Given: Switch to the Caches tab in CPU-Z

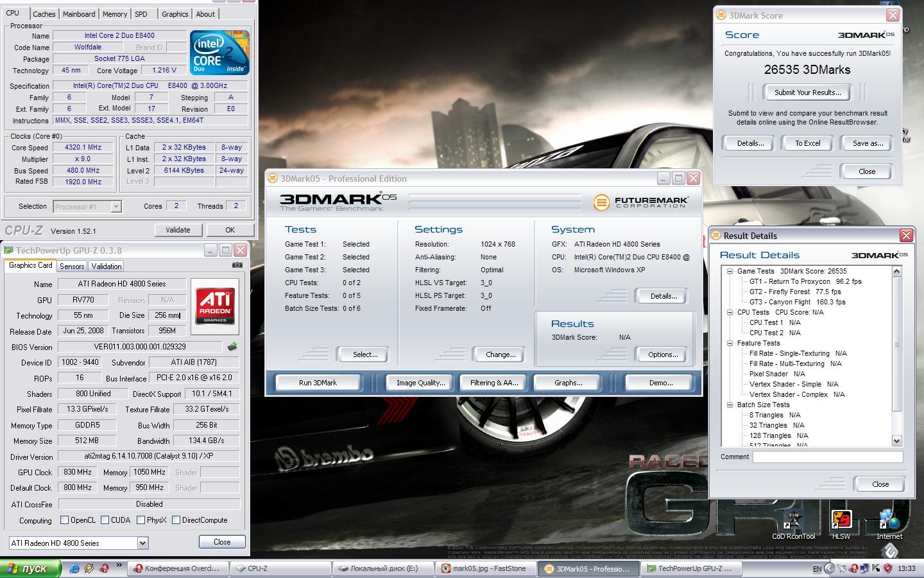Looking at the screenshot, I should [44, 14].
